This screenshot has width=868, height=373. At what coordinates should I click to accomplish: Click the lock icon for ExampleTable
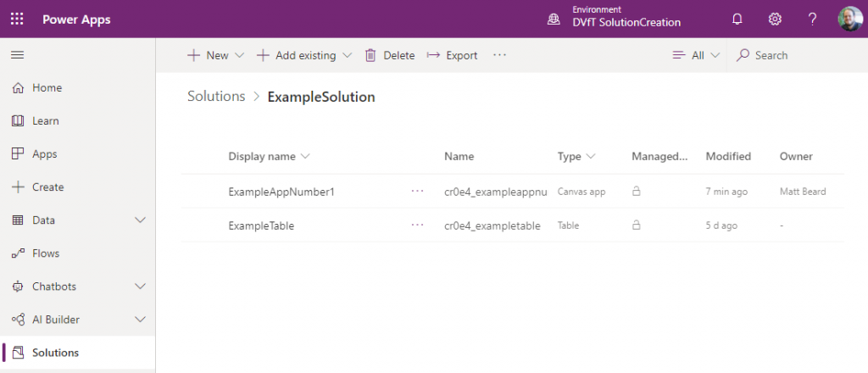(637, 225)
